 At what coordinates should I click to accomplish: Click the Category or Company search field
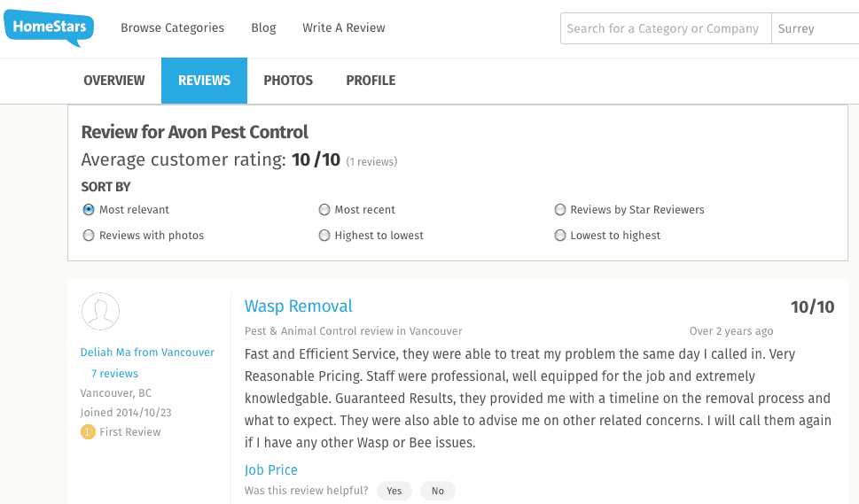pos(666,28)
